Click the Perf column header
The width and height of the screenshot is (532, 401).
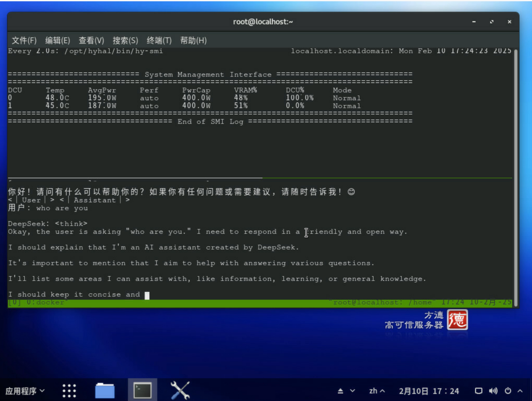coord(149,90)
